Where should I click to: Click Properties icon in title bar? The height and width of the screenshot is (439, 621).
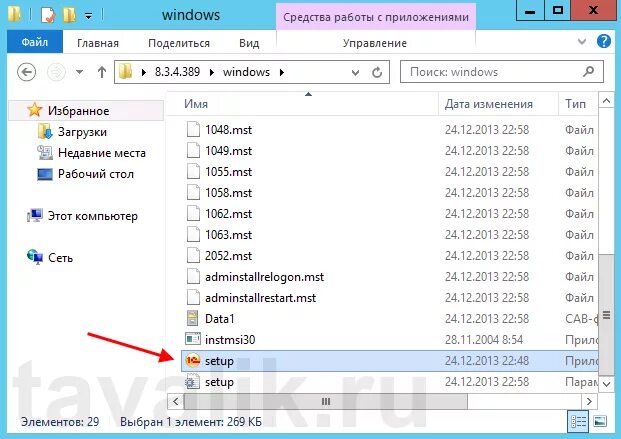point(48,15)
